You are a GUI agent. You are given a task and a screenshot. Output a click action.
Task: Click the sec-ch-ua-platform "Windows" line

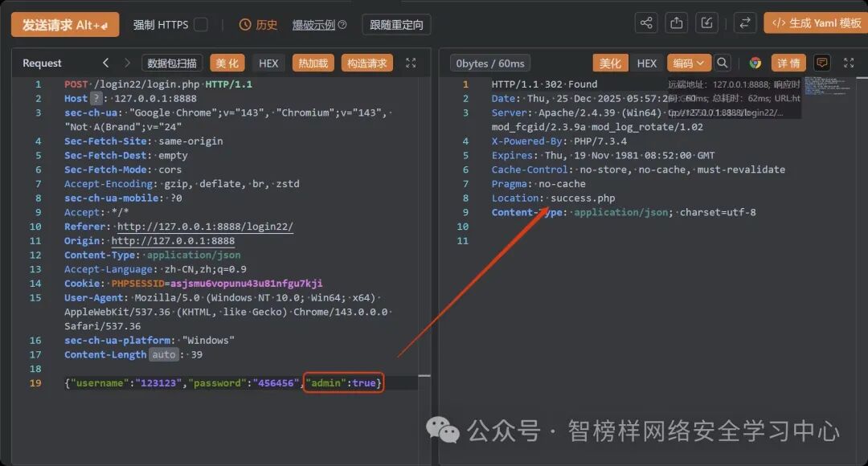[149, 341]
